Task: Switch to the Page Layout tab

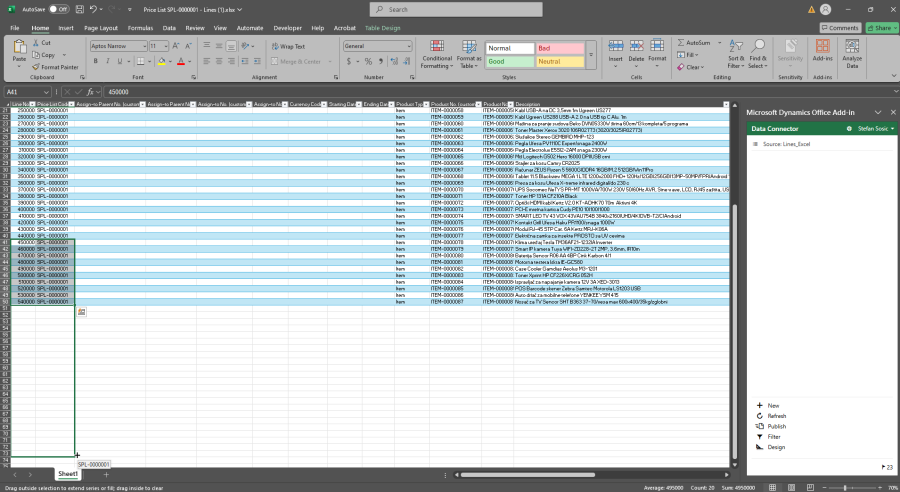Action: (x=100, y=28)
